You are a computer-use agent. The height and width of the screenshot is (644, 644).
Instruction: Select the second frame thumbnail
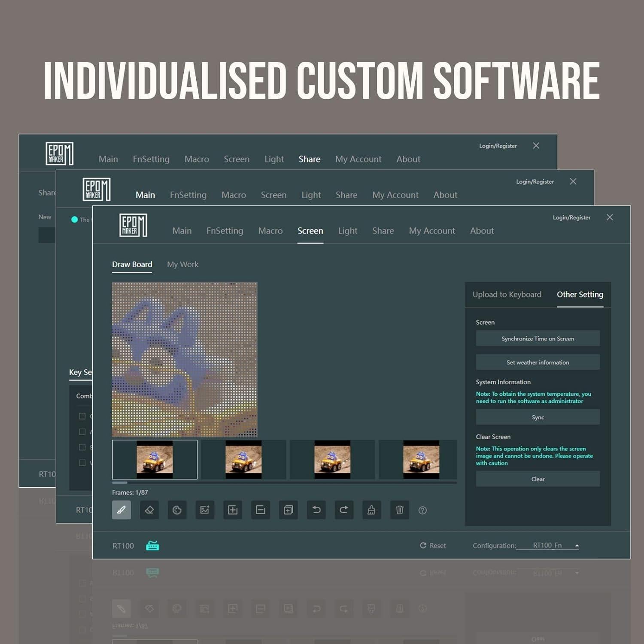click(x=243, y=459)
